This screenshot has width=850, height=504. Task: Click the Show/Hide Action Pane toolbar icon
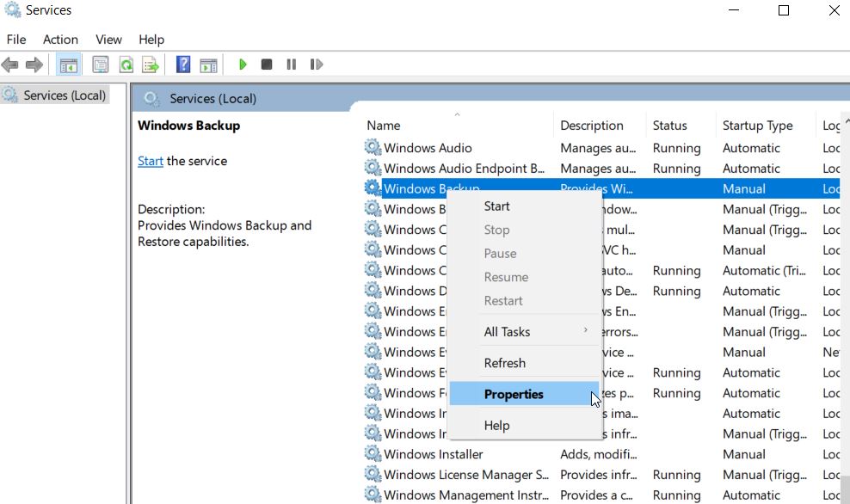point(208,65)
